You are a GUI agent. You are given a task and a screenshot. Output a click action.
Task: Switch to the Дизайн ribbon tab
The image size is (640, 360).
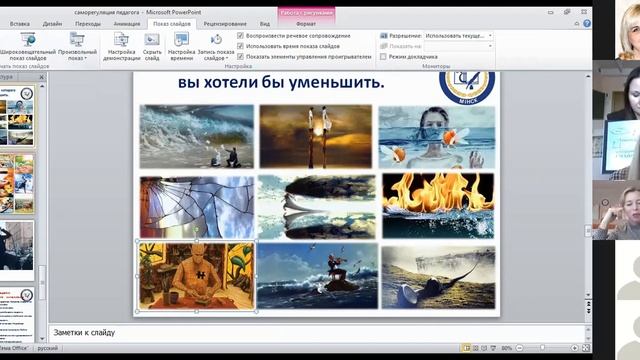[x=52, y=24]
